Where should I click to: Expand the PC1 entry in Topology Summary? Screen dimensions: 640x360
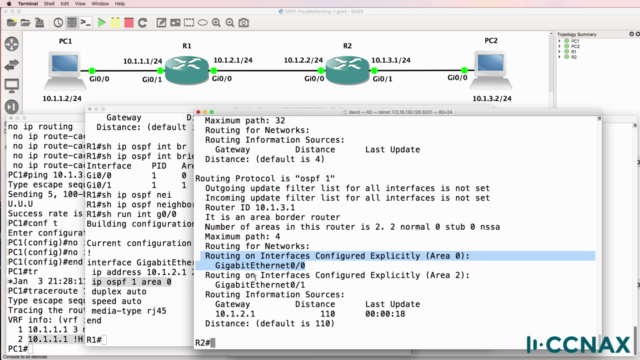coord(560,41)
